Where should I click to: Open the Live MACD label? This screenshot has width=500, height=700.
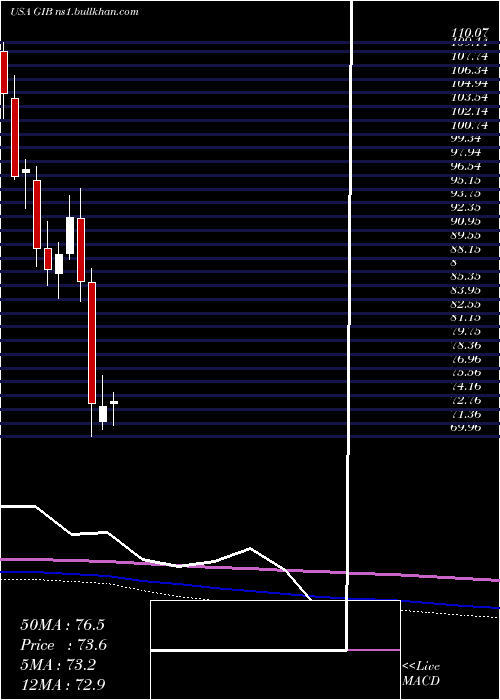pos(421,673)
